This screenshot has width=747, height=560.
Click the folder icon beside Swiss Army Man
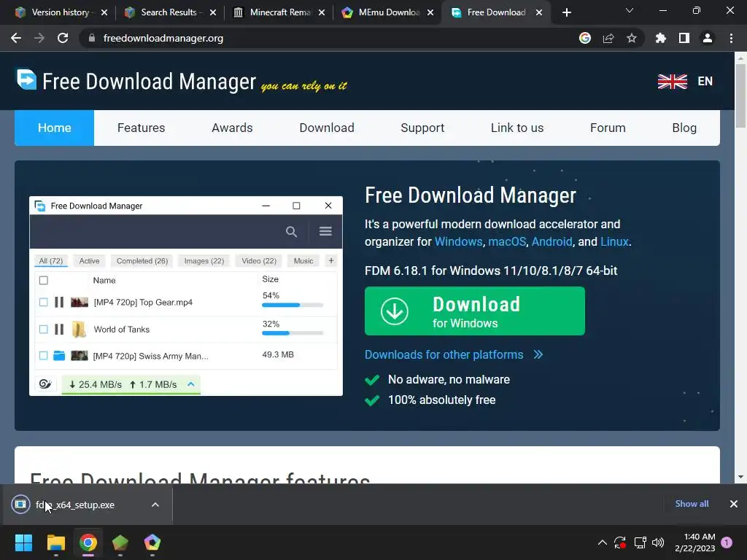coord(59,356)
